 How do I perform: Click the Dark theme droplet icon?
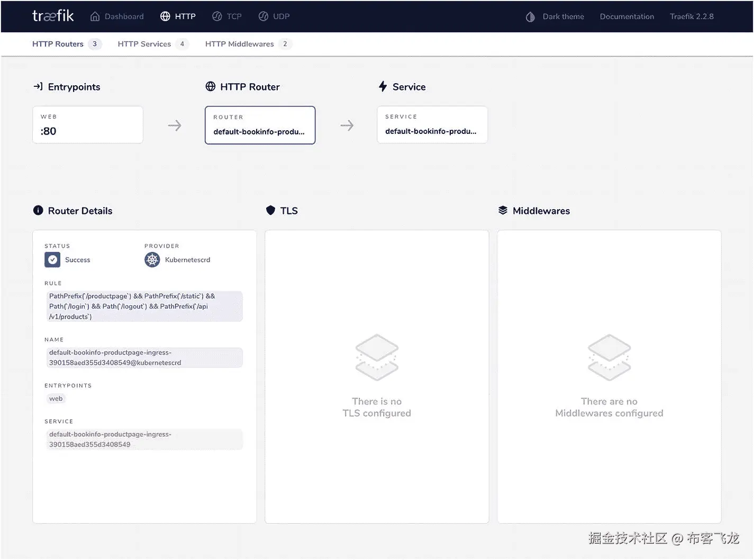(530, 17)
